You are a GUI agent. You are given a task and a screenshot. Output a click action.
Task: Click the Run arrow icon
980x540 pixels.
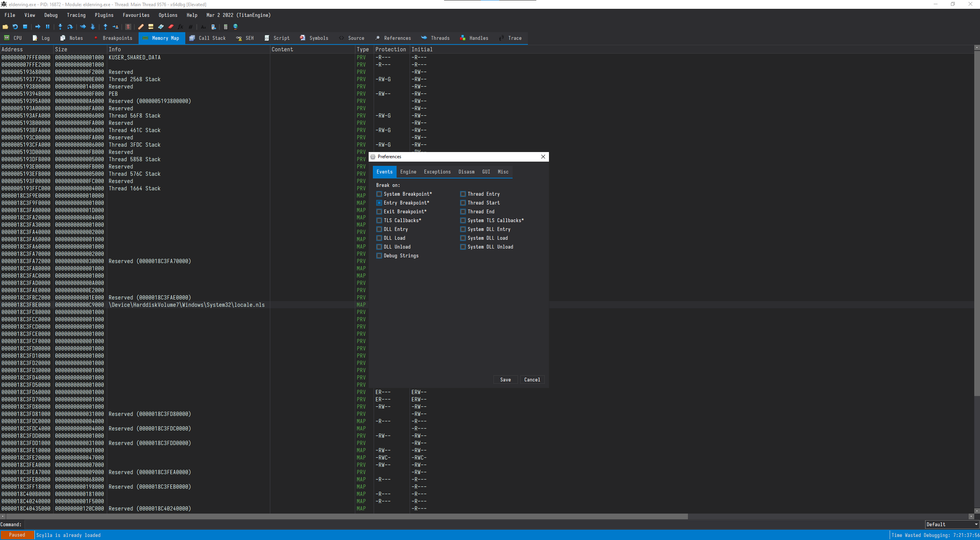38,27
